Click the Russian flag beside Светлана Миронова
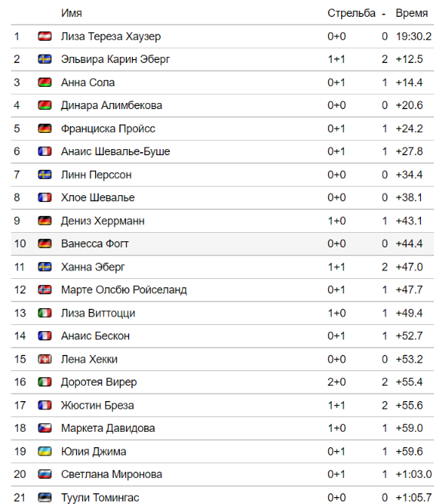This screenshot has height=504, width=434. pos(45,474)
